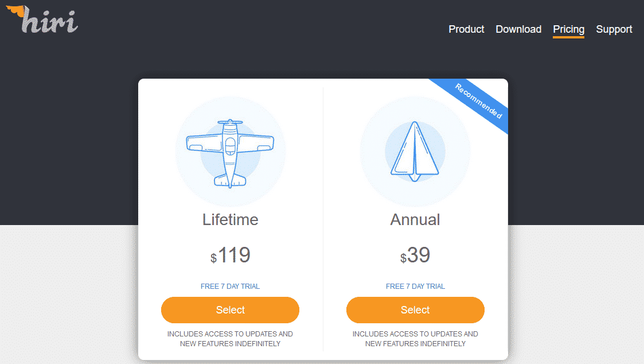Viewport: 644px width, 364px height.
Task: Click the propeller airplane icon above Lifetime
Action: click(230, 153)
